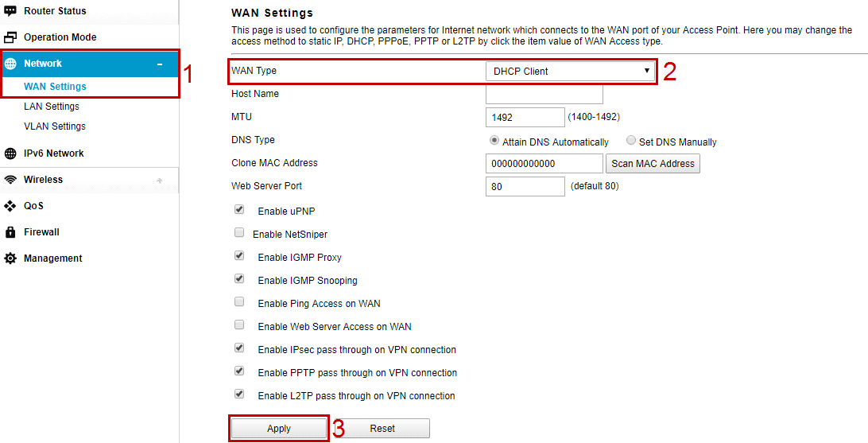Enable the NetSniper checkbox
Viewport: 868px width, 443px height.
(x=239, y=234)
